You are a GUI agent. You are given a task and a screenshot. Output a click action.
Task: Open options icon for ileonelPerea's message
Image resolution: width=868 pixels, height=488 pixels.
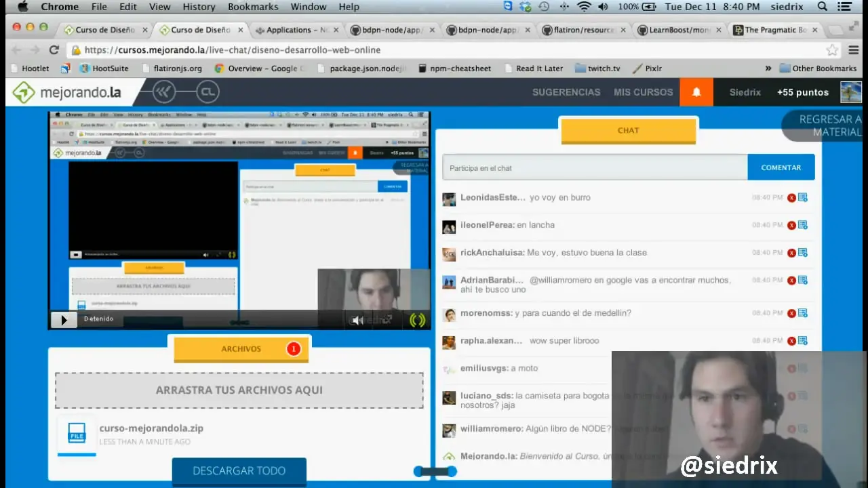[803, 224]
